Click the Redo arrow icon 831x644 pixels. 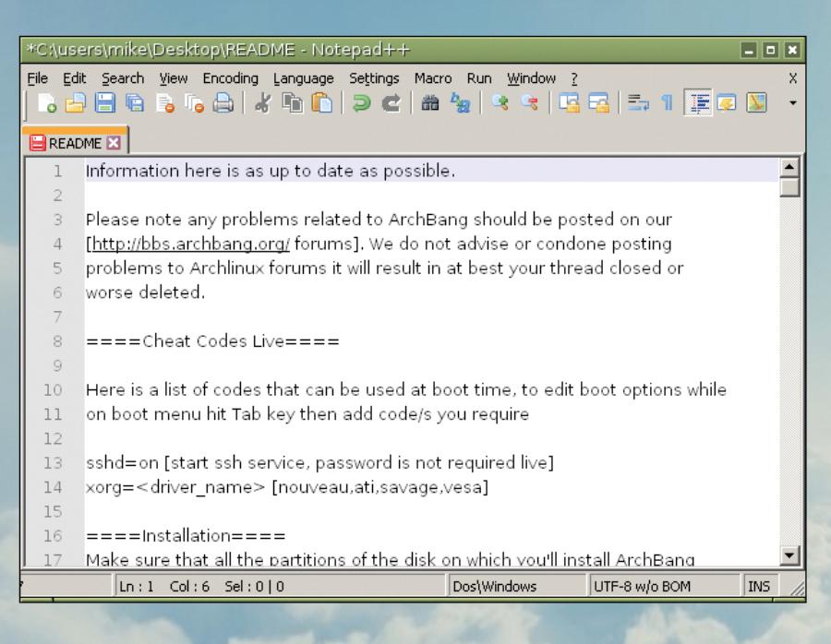(x=391, y=102)
